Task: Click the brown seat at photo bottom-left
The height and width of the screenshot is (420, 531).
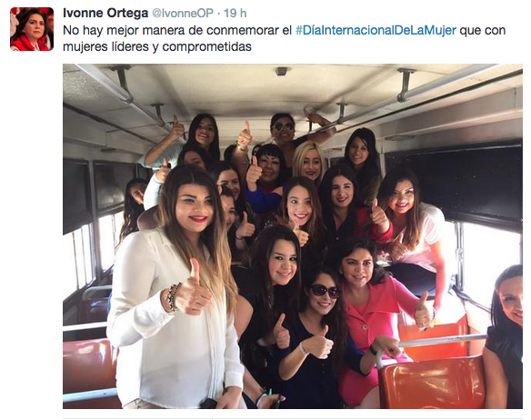Action: [89, 367]
